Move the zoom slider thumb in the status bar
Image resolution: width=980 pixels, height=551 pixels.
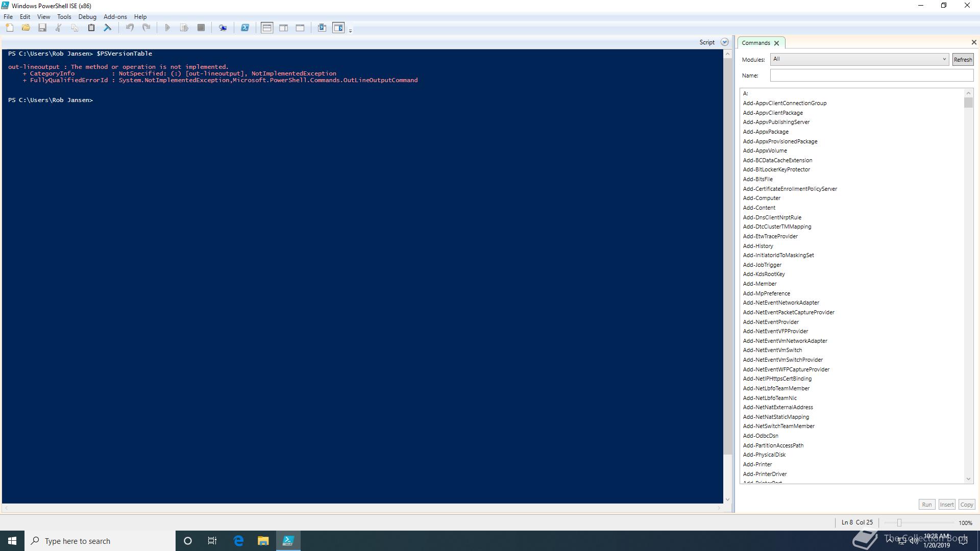[899, 523]
